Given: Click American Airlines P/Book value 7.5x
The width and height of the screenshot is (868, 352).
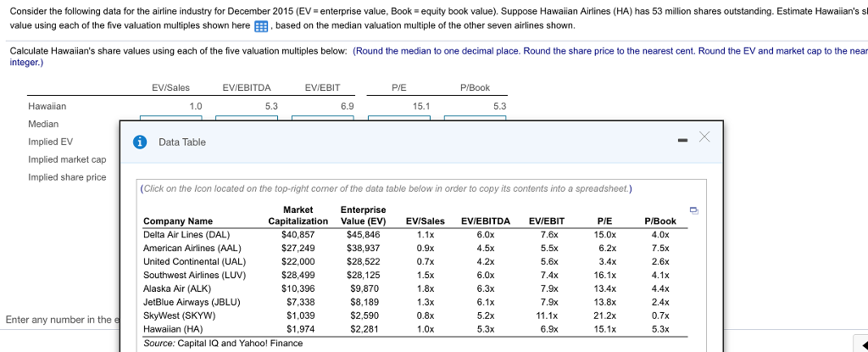Looking at the screenshot, I should (x=660, y=248).
